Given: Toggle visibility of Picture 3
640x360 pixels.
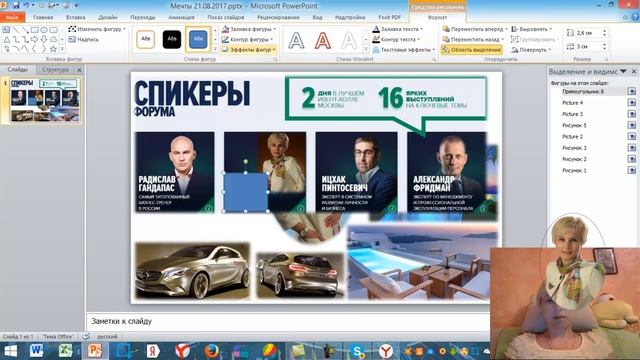Looking at the screenshot, I should 631,114.
